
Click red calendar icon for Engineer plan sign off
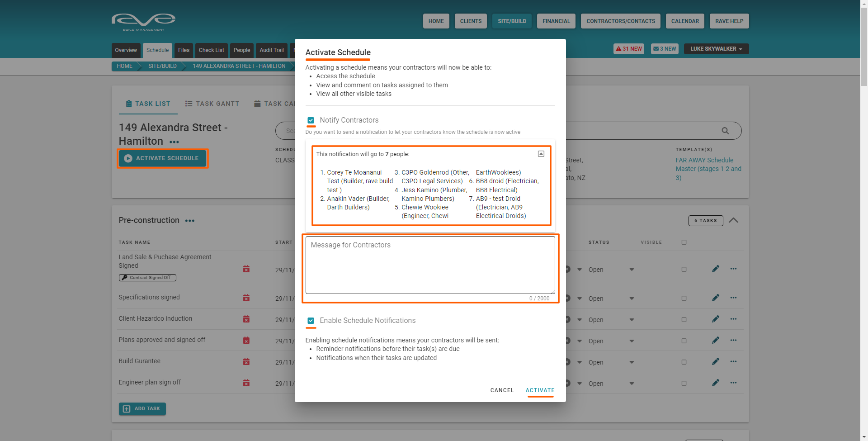[x=246, y=383]
